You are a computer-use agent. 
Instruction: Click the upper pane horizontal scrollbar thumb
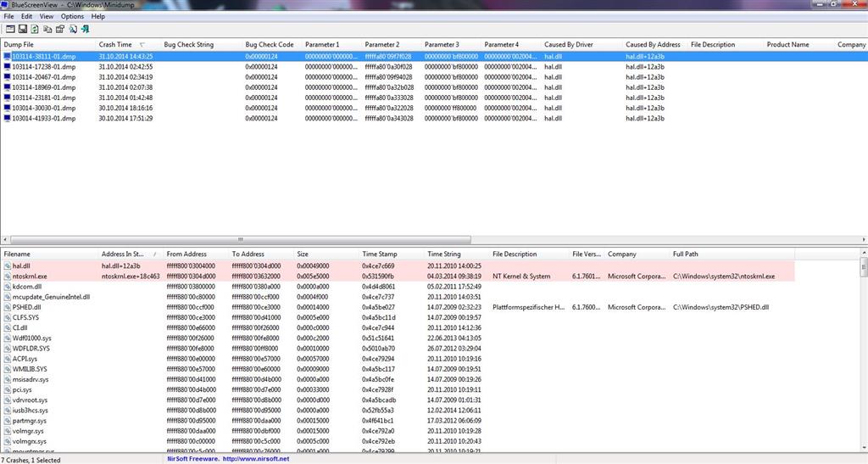tap(240, 240)
